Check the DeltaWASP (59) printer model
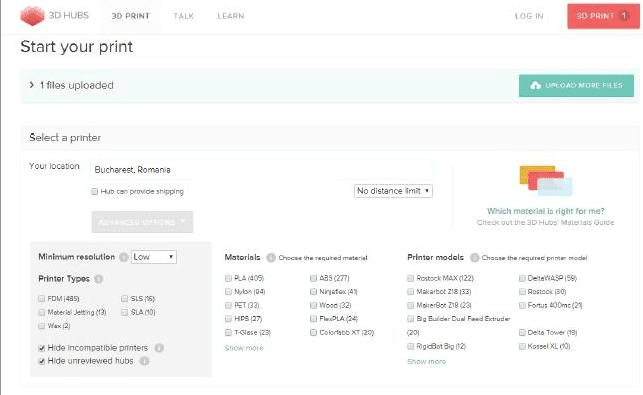The width and height of the screenshot is (643, 395). 522,278
